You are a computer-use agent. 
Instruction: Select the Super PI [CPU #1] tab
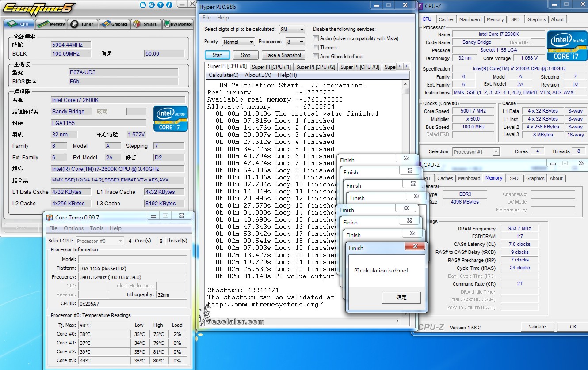[271, 67]
